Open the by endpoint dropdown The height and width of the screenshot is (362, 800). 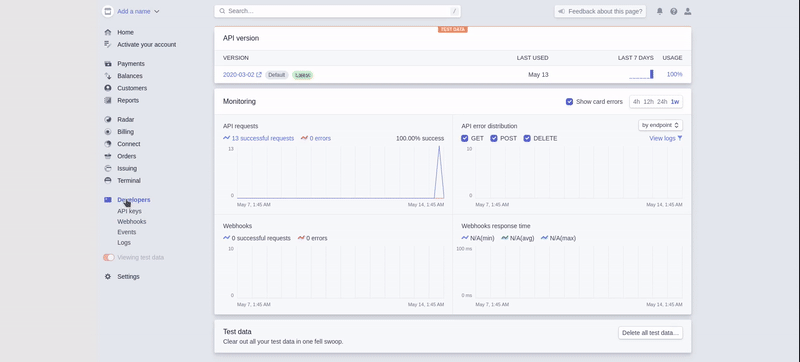click(660, 125)
